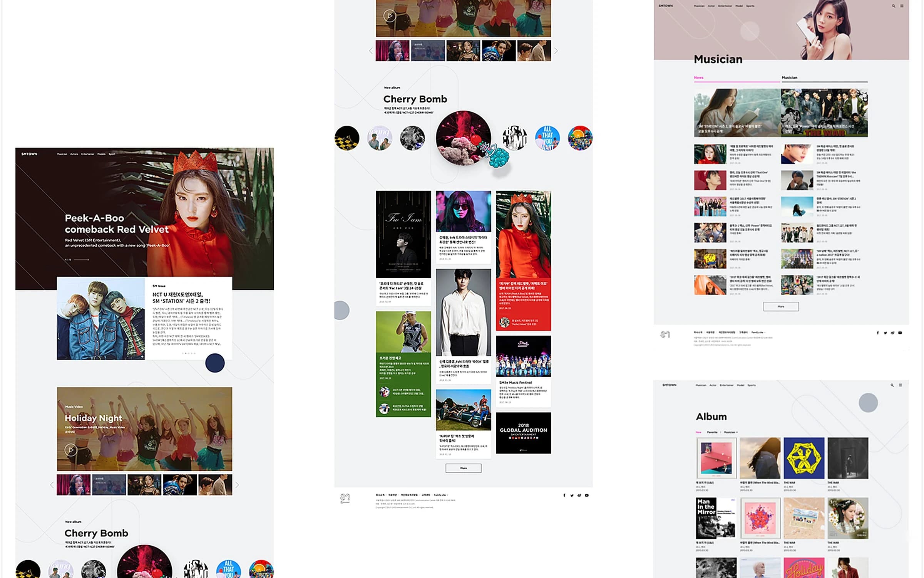
Task: Click the search icon in the Album page header
Action: click(x=892, y=385)
